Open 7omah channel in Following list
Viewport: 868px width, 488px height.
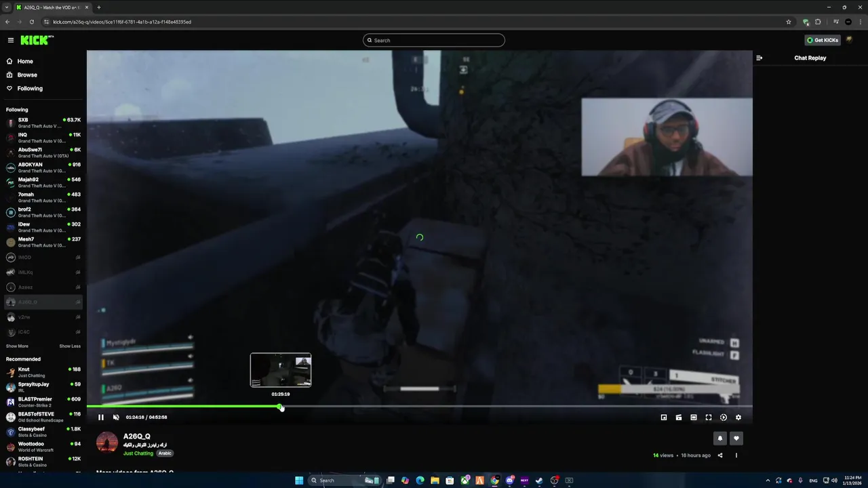tap(43, 197)
